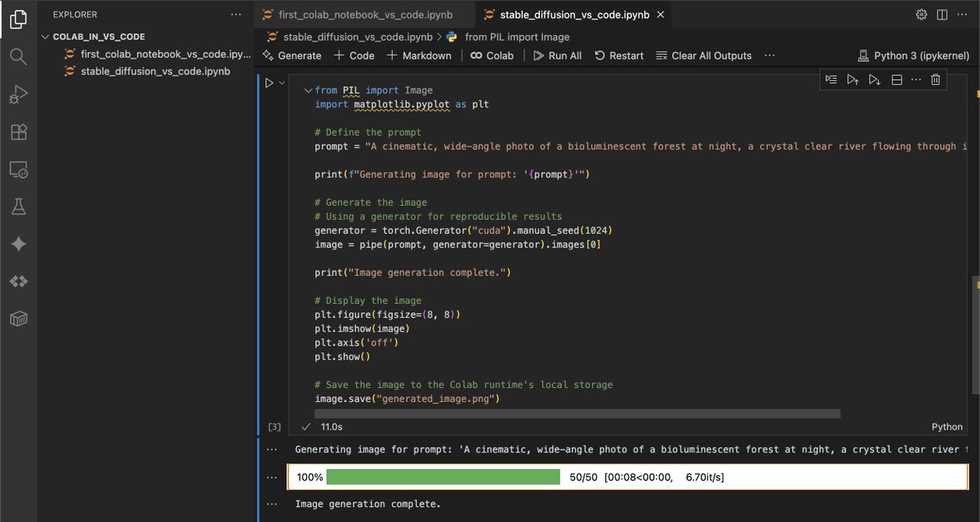This screenshot has height=522, width=980.
Task: Split the current cell
Action: (896, 79)
